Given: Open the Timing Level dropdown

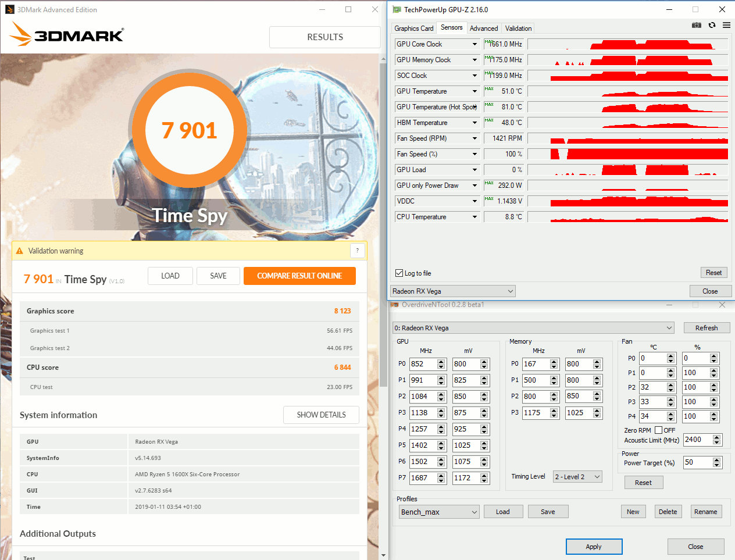Looking at the screenshot, I should coord(578,477).
